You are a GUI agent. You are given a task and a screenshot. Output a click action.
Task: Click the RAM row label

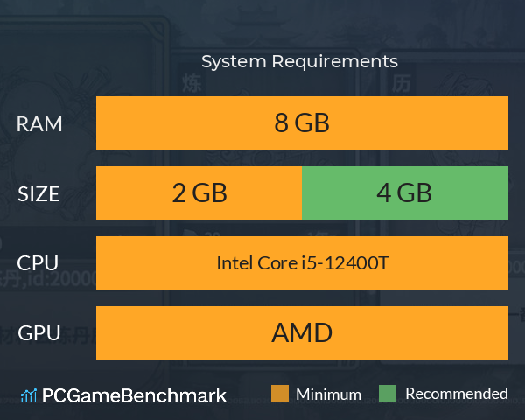pos(39,124)
